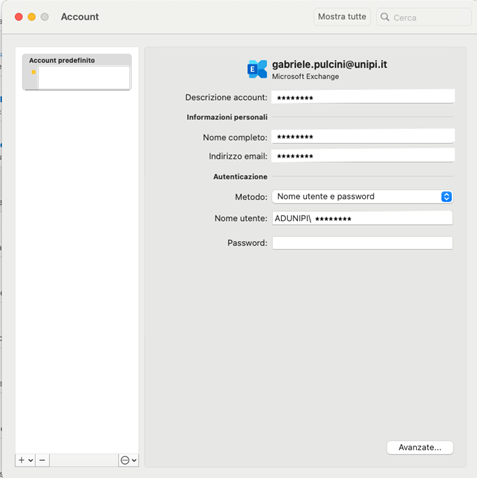This screenshot has height=478, width=477.
Task: Click the blue stepper arrows on Metodo
Action: (x=446, y=197)
